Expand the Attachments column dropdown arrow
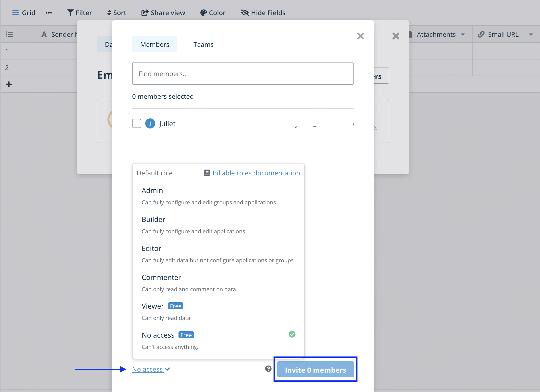The image size is (540, 392). pyautogui.click(x=463, y=35)
